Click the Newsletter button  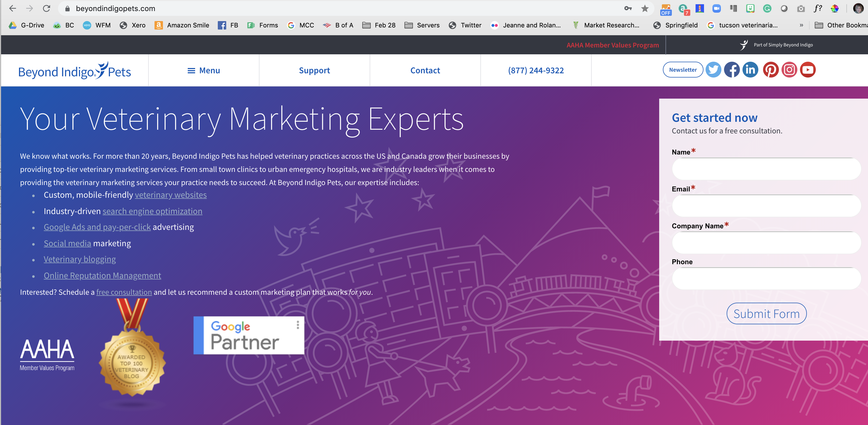click(x=683, y=70)
